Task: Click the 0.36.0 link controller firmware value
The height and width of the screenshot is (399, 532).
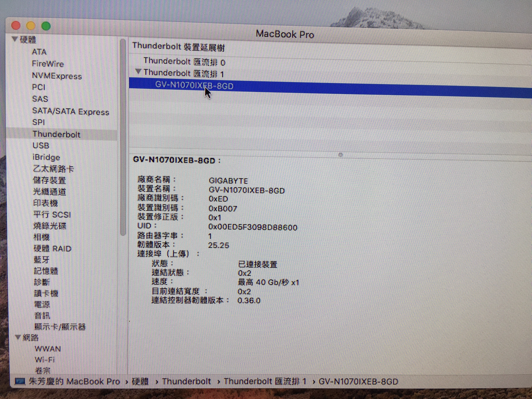Action: click(249, 300)
